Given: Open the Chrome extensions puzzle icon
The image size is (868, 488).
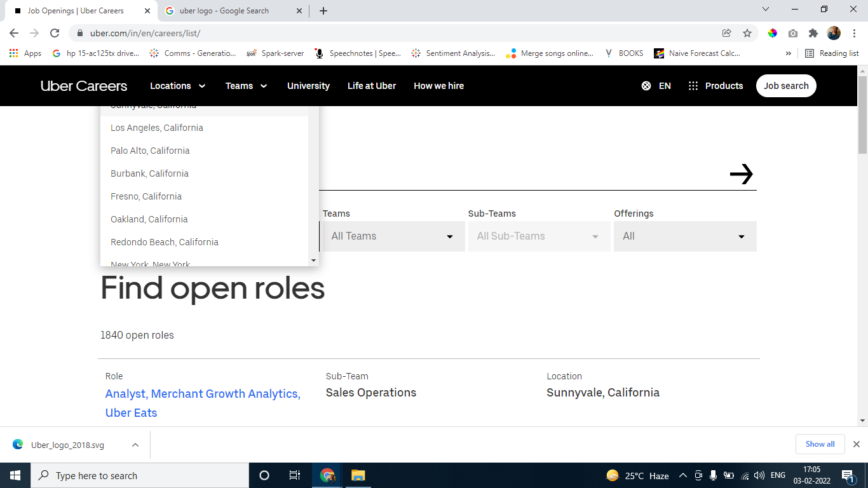Looking at the screenshot, I should coord(813,33).
